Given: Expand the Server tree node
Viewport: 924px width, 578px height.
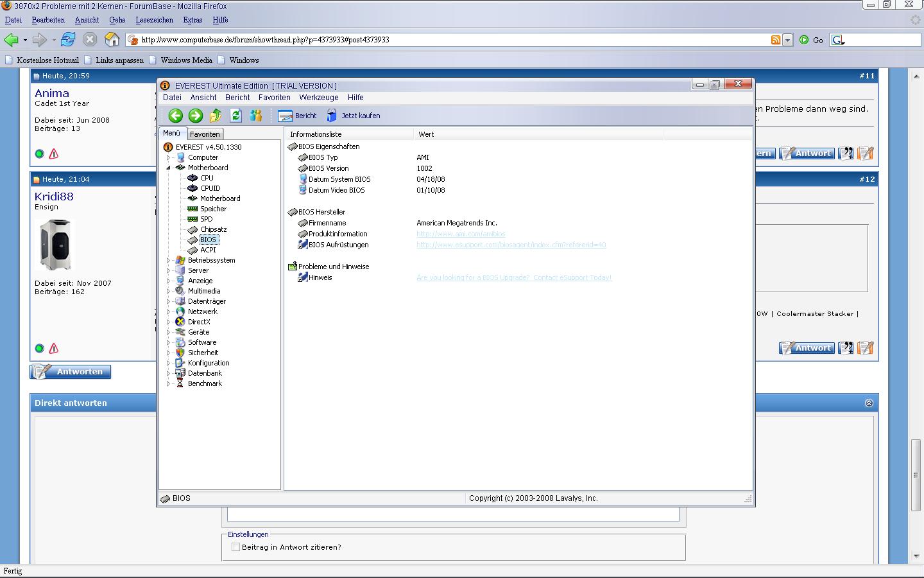Looking at the screenshot, I should [x=169, y=270].
